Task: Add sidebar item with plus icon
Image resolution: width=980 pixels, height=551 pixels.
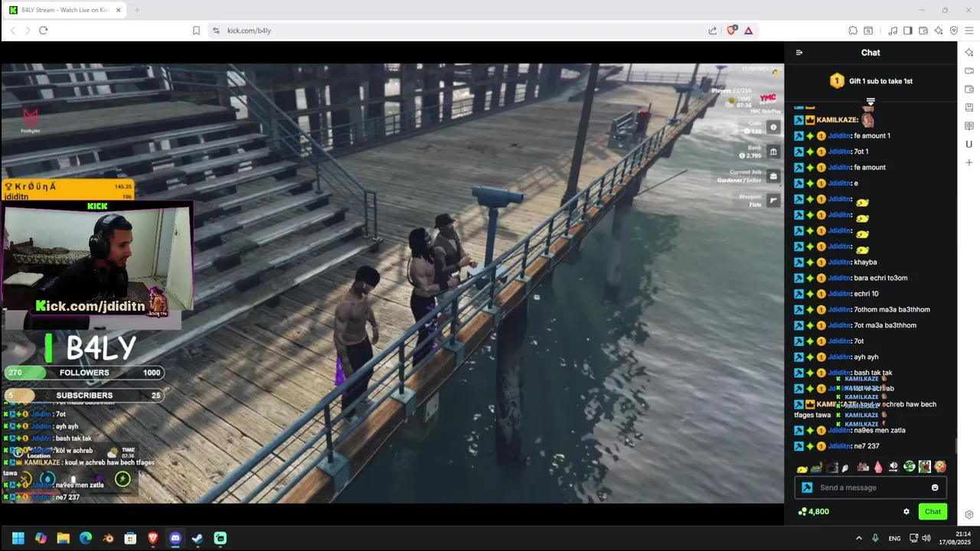Action: point(969,162)
